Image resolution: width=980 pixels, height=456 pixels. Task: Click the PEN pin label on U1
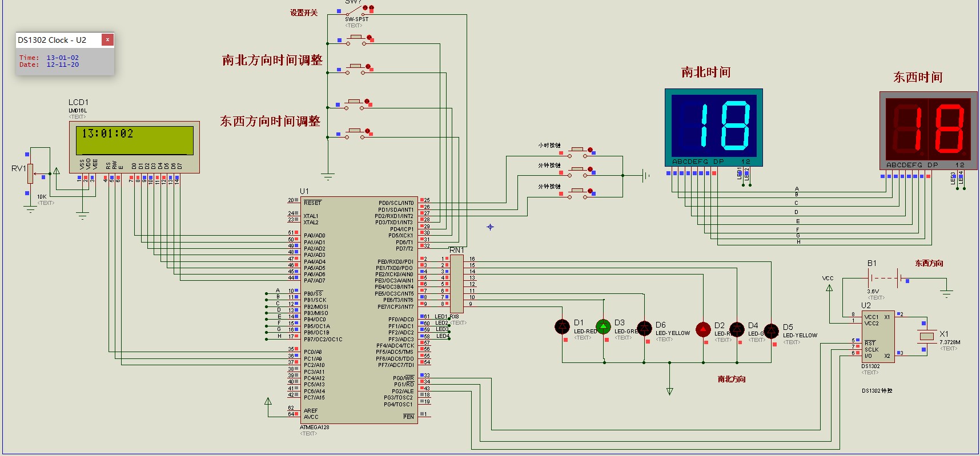point(408,417)
